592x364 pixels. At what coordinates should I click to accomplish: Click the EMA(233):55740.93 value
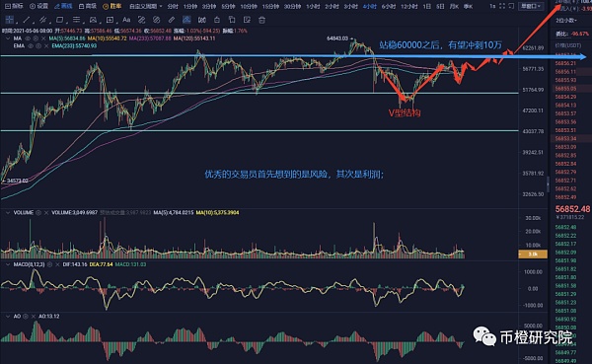pyautogui.click(x=74, y=45)
